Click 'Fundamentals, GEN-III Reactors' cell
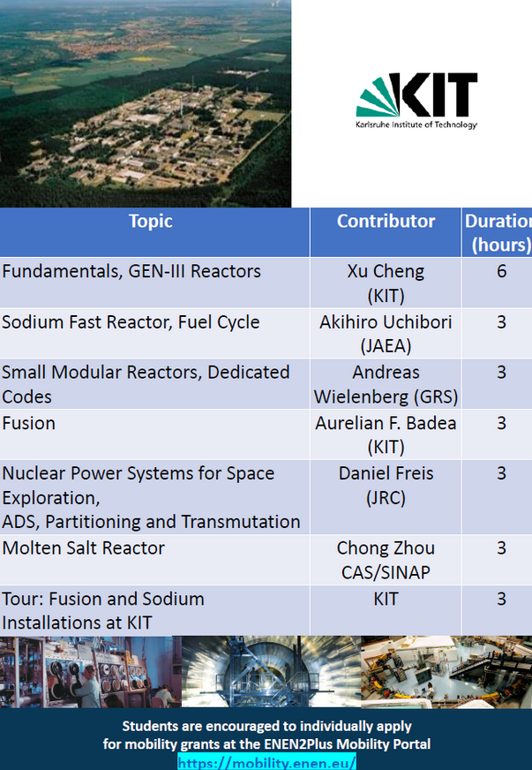This screenshot has height=770, width=532. pos(154,283)
